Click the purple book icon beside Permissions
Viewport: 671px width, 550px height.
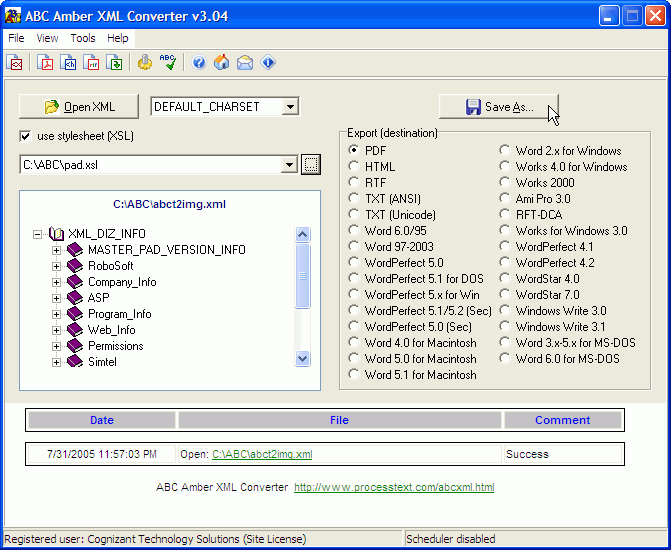coord(75,345)
